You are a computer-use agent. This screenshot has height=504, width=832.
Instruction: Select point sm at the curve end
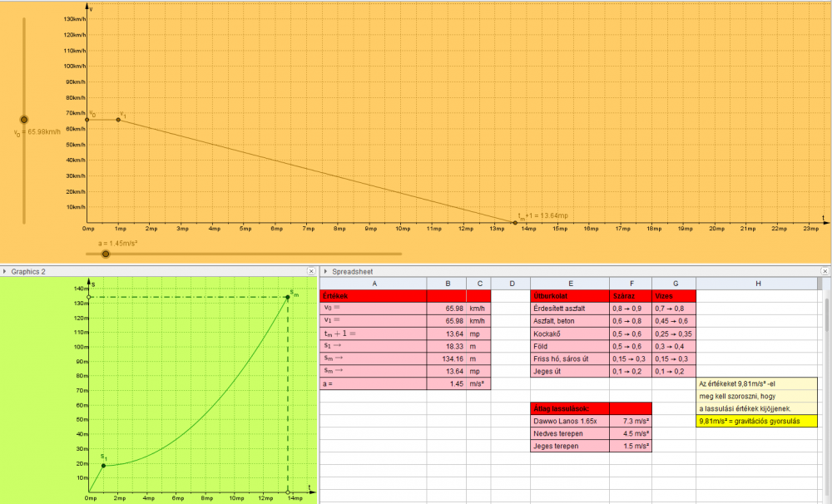click(x=288, y=298)
